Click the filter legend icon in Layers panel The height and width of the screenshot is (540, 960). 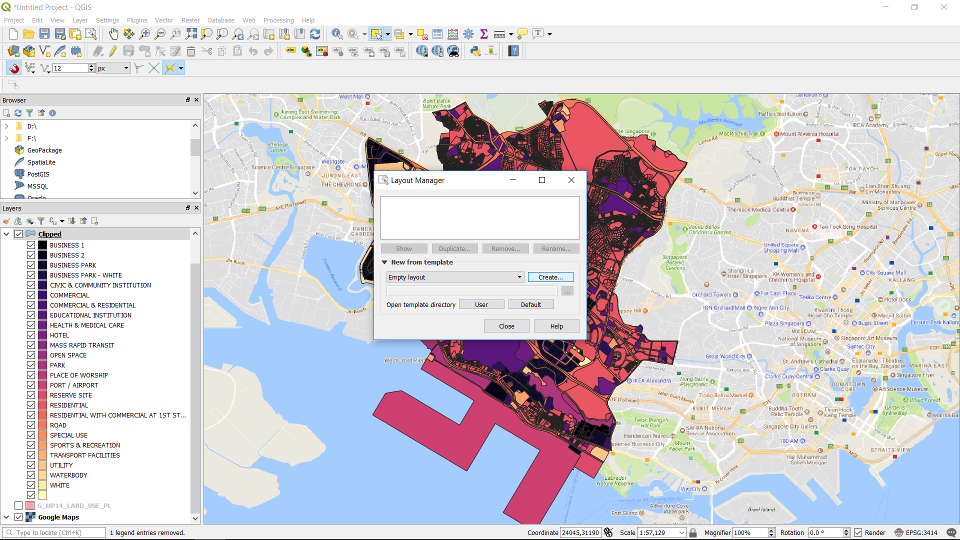tap(40, 221)
